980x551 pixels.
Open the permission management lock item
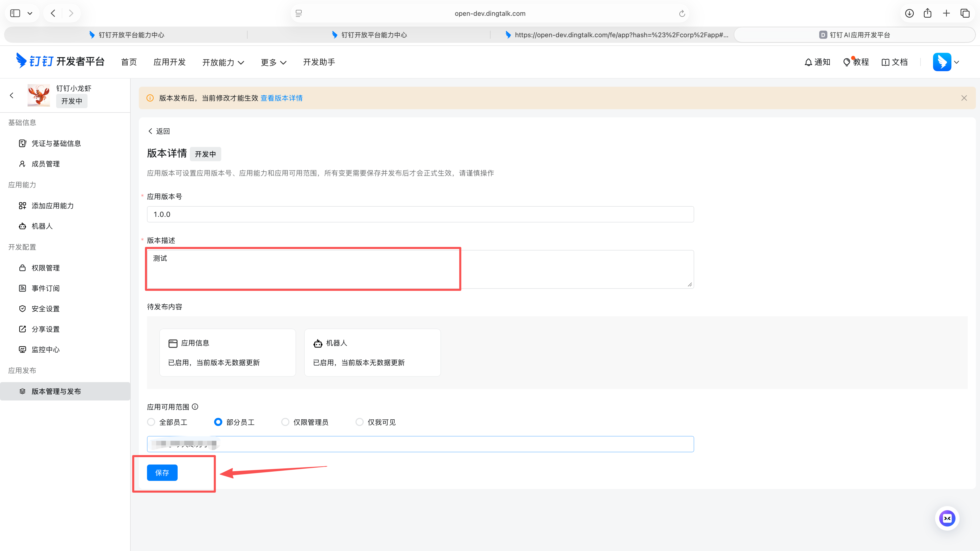45,268
